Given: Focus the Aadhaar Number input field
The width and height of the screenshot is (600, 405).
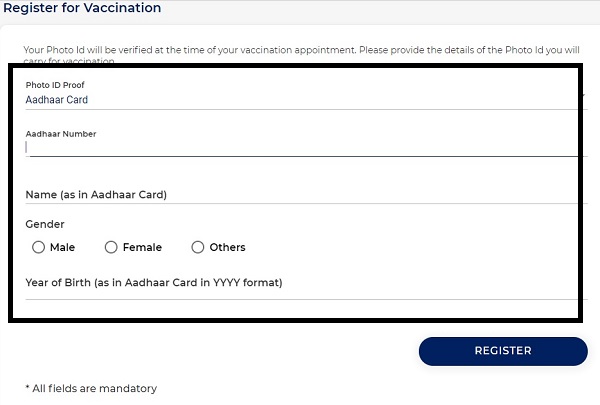Looking at the screenshot, I should coord(300,146).
